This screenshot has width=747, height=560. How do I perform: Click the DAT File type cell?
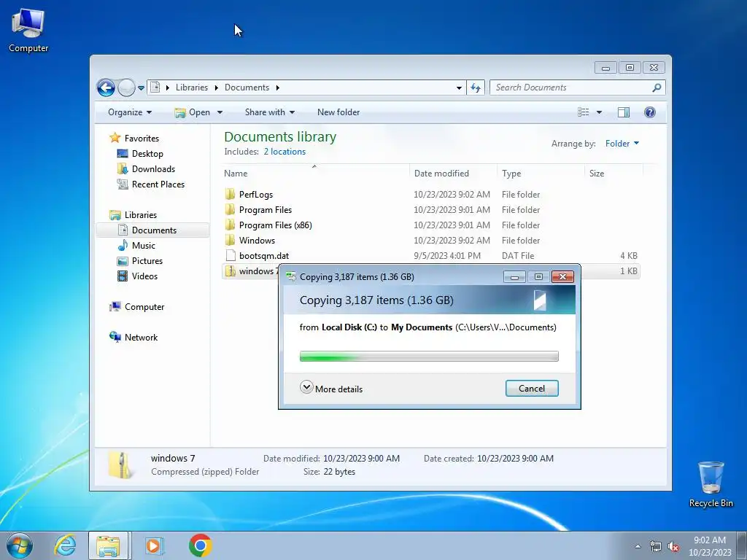(x=518, y=256)
